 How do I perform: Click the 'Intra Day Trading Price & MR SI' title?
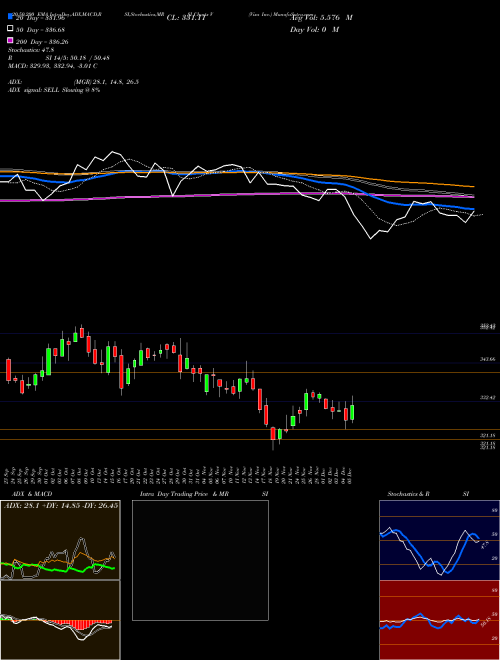204,494
